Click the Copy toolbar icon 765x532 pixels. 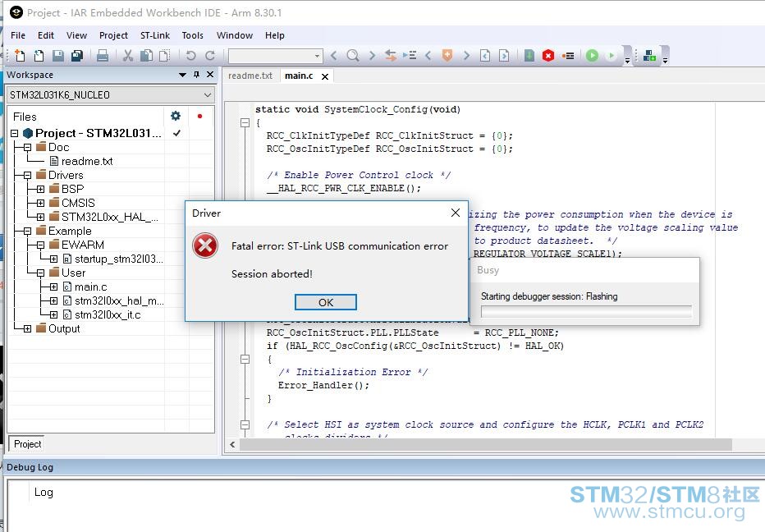pyautogui.click(x=146, y=56)
